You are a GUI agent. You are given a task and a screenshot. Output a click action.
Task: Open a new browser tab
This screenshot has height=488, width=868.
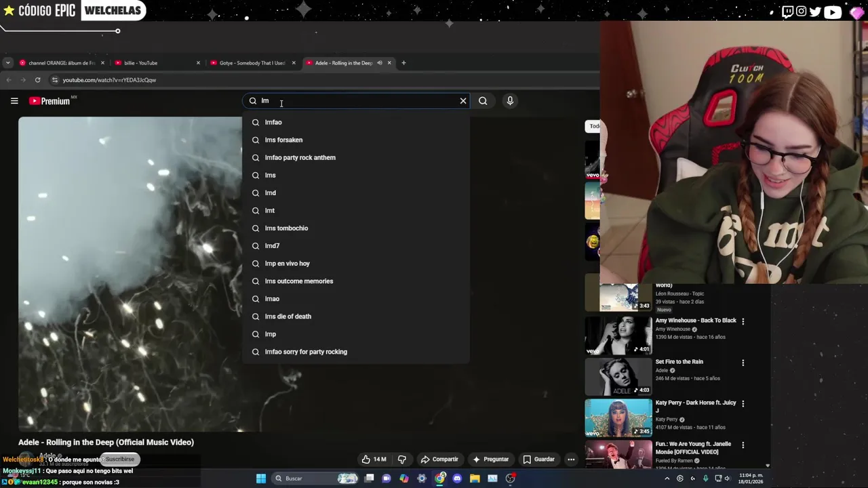(403, 63)
